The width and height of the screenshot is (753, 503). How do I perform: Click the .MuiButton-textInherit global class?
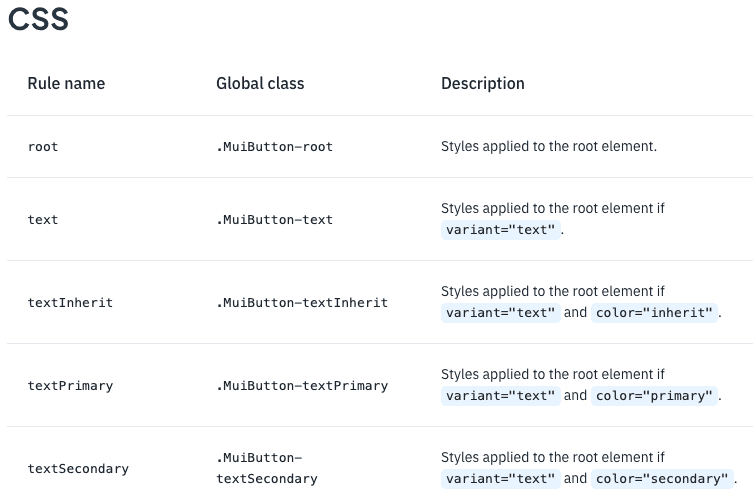pyautogui.click(x=302, y=302)
